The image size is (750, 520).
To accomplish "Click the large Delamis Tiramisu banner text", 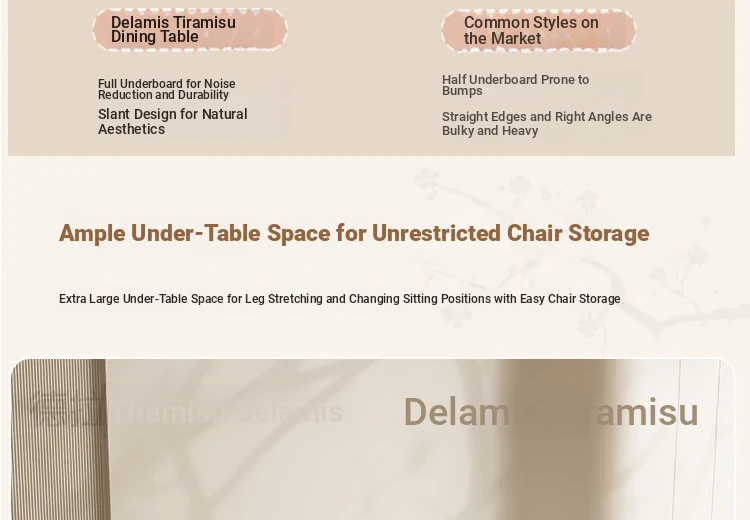I will pos(551,412).
